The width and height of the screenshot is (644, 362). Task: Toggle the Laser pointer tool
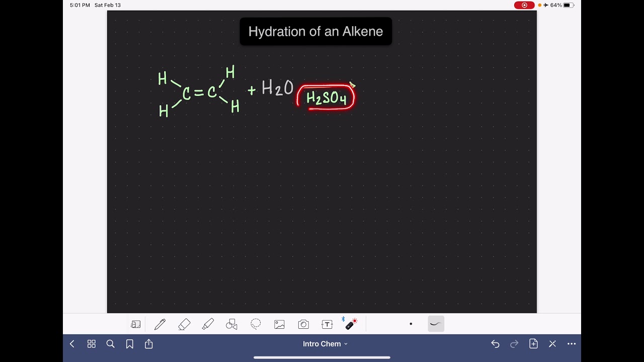pyautogui.click(x=351, y=324)
